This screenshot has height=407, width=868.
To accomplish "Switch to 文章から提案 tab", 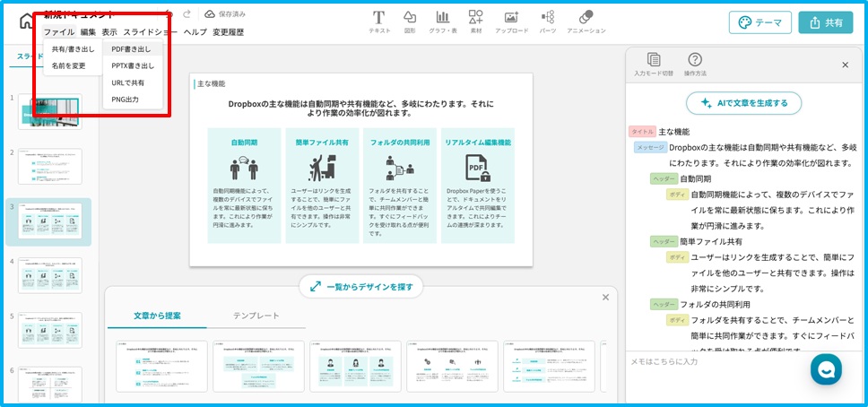I will [x=157, y=316].
